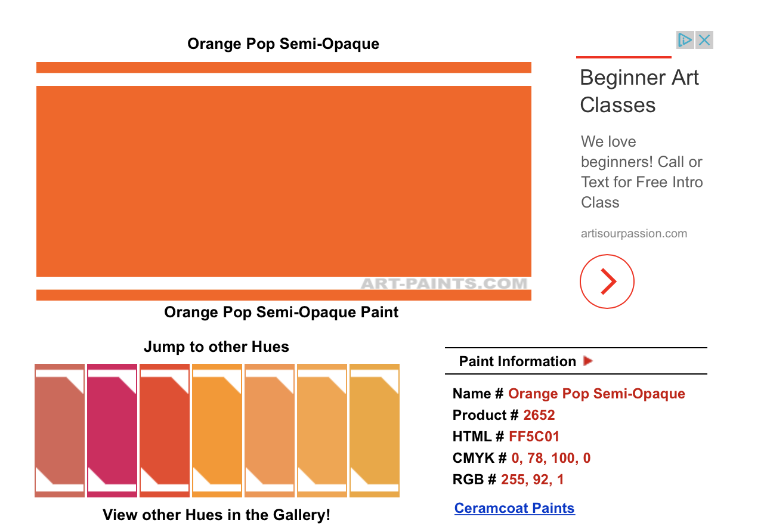
Task: Select the magenta pink hue swatch
Action: [112, 431]
